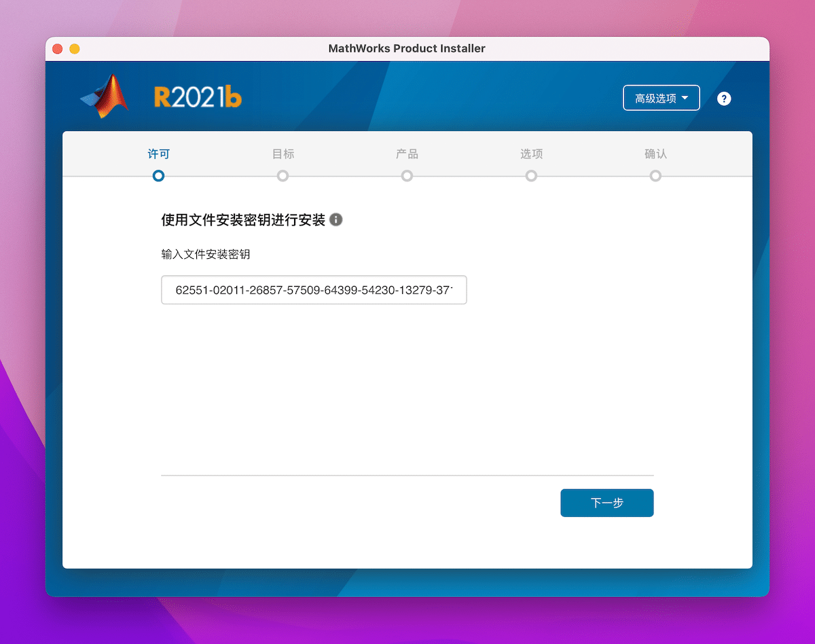Click the 选项 step circle marker
815x644 pixels.
(531, 176)
